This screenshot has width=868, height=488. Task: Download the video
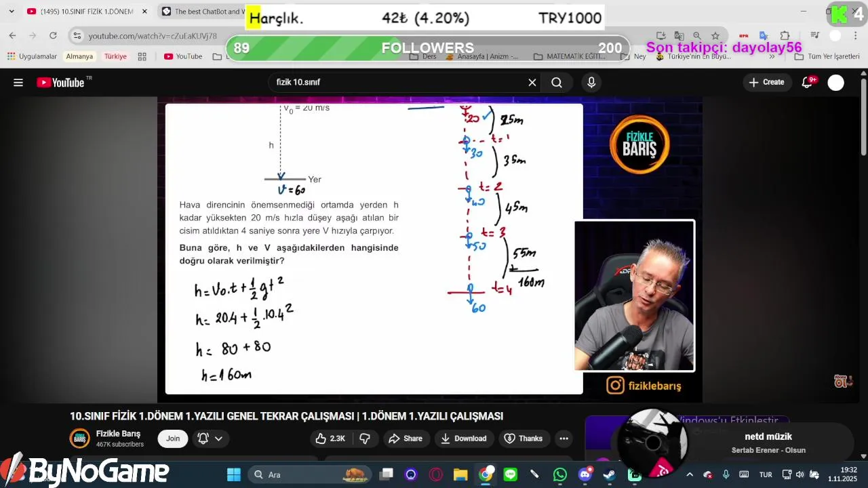(x=463, y=439)
